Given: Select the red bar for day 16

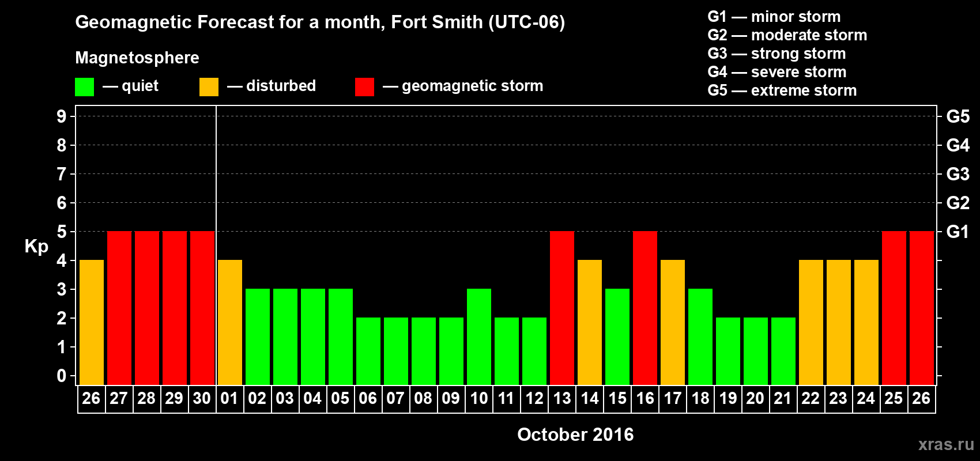Looking at the screenshot, I should tap(645, 308).
